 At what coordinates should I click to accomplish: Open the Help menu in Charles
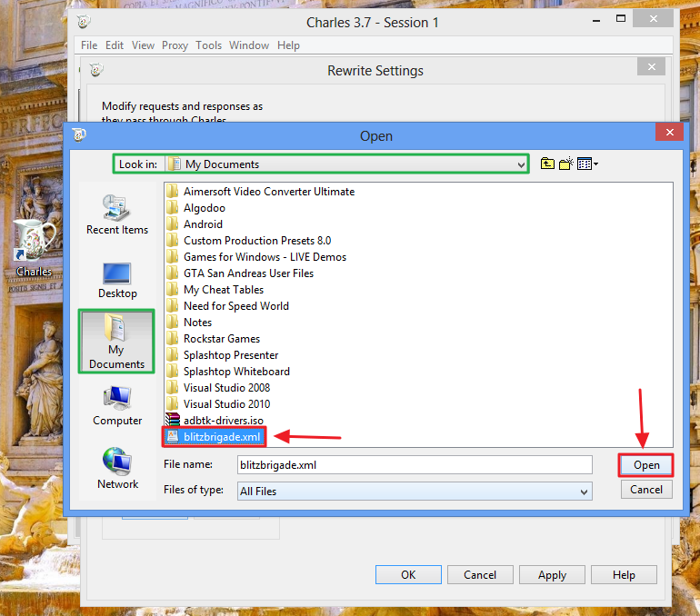click(288, 45)
